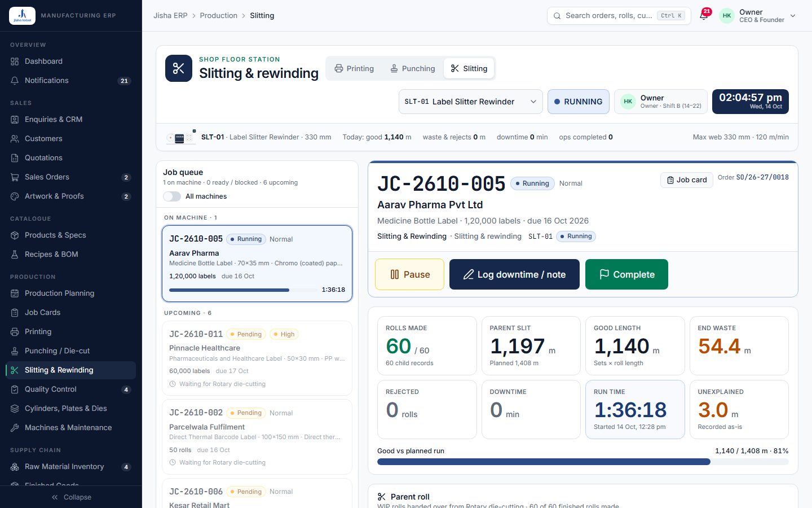Viewport: 812px width, 508px height.
Task: Open Products & Specs catalogue
Action: [x=70, y=235]
